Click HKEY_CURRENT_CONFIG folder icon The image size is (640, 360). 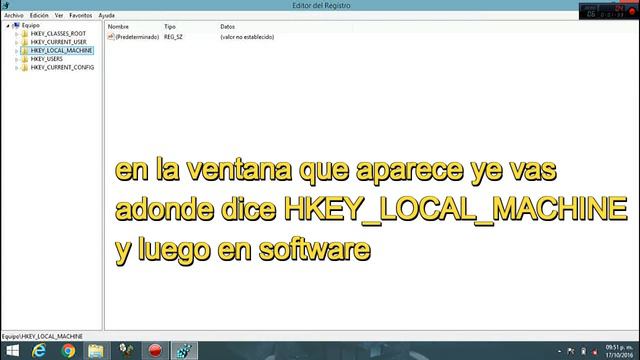point(25,67)
